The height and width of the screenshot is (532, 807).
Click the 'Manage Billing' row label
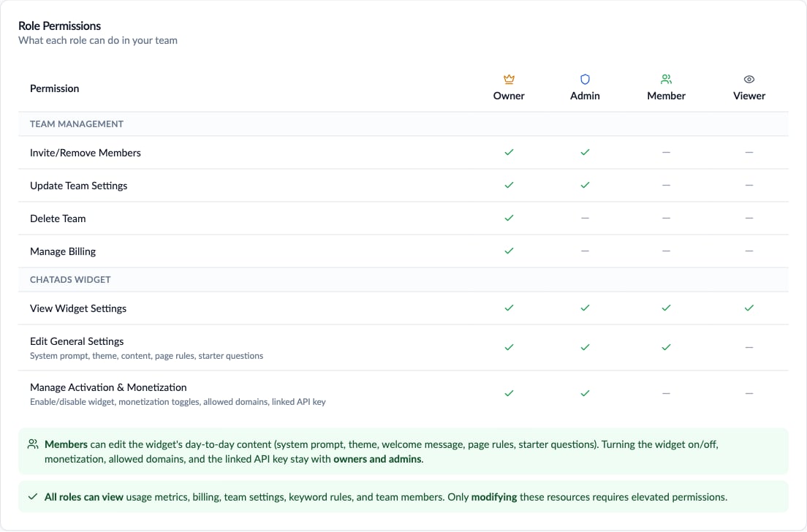point(63,251)
